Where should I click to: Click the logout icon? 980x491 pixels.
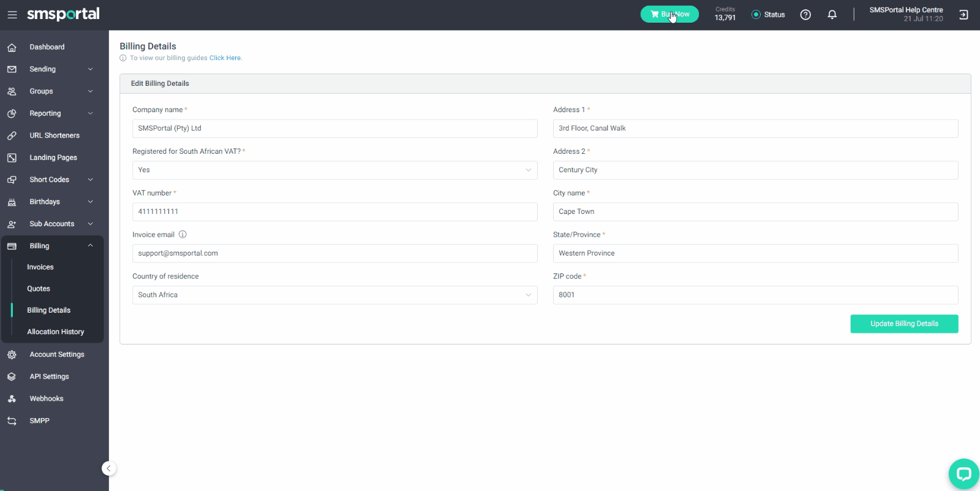click(963, 15)
